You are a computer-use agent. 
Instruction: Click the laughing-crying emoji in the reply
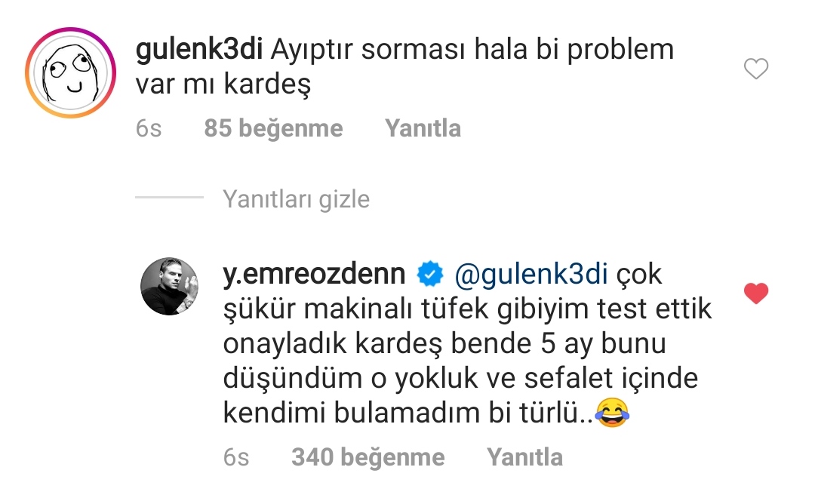coord(612,413)
